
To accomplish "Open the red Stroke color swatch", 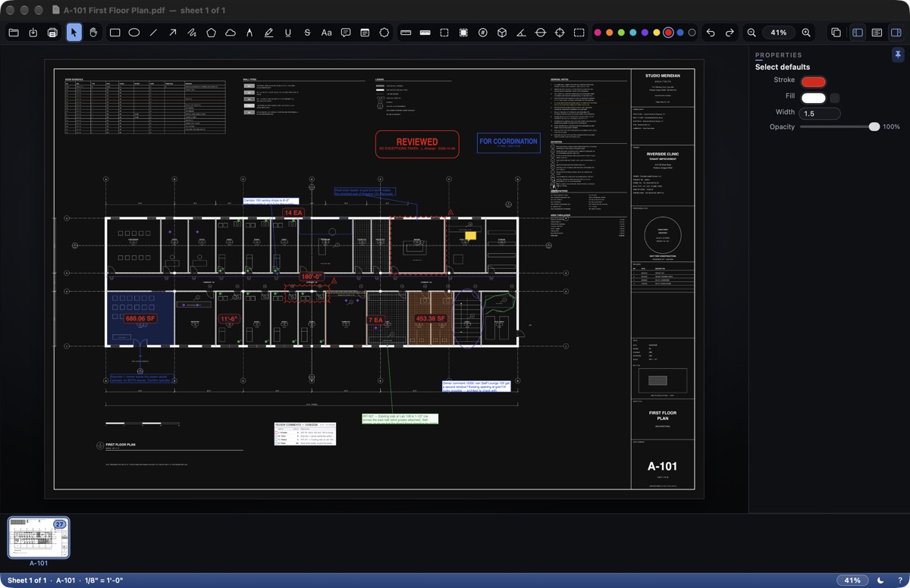I will (814, 82).
